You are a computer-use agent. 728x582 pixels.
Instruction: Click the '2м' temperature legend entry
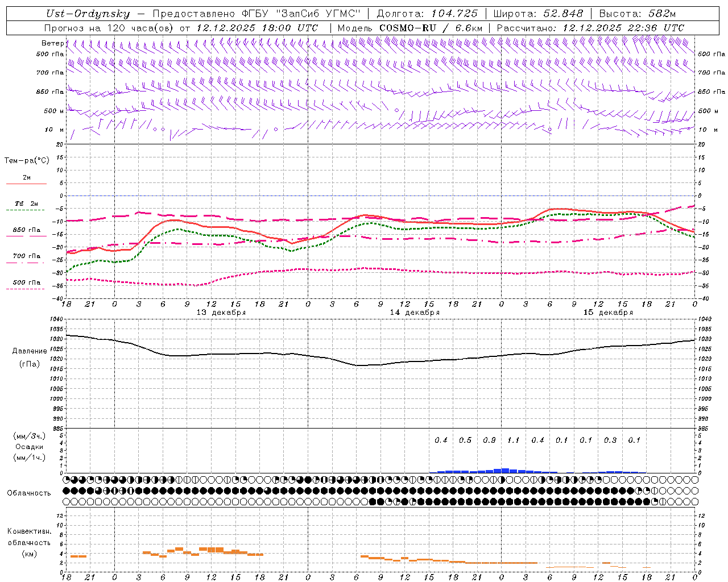pyautogui.click(x=27, y=178)
